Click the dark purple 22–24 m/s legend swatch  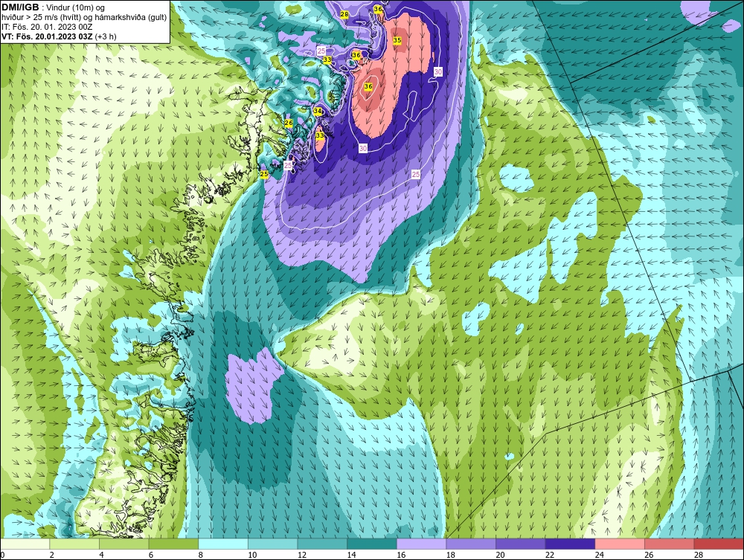[570, 544]
